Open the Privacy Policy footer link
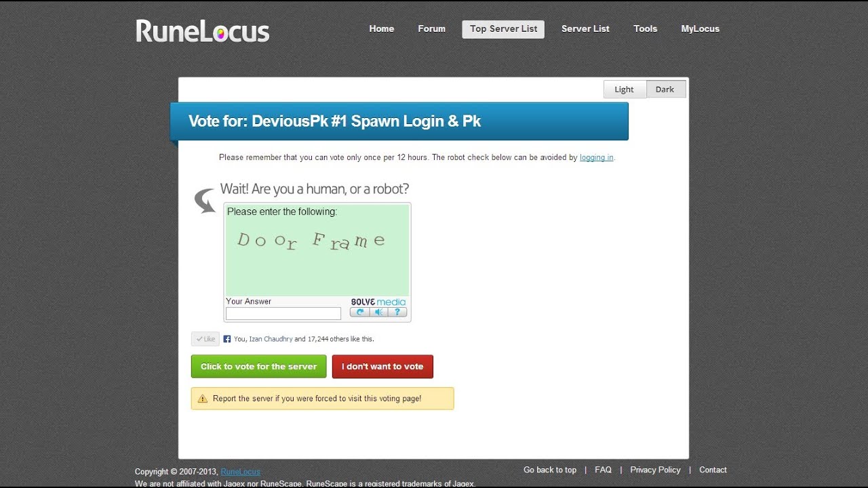 655,470
